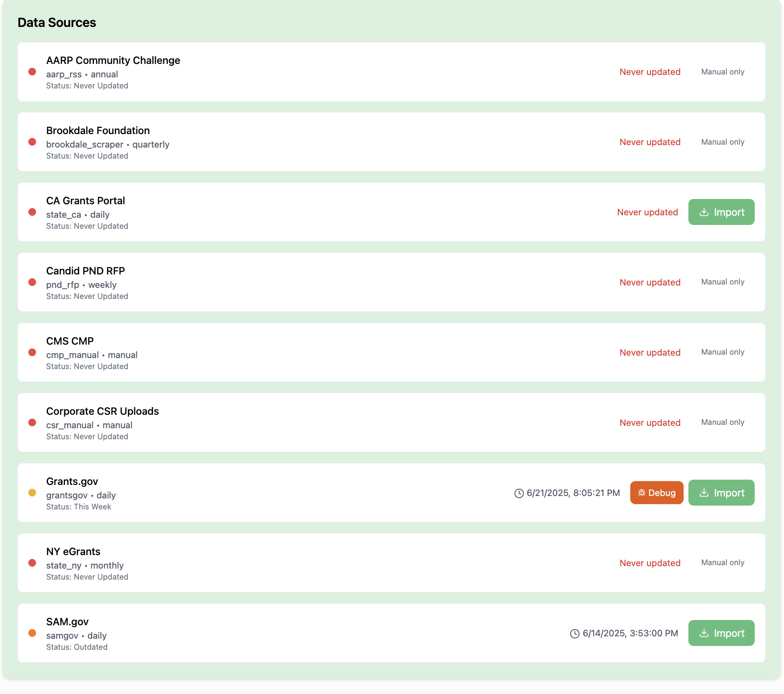Click Never updated label in NY eGrants row
This screenshot has width=784, height=694.
tap(650, 563)
